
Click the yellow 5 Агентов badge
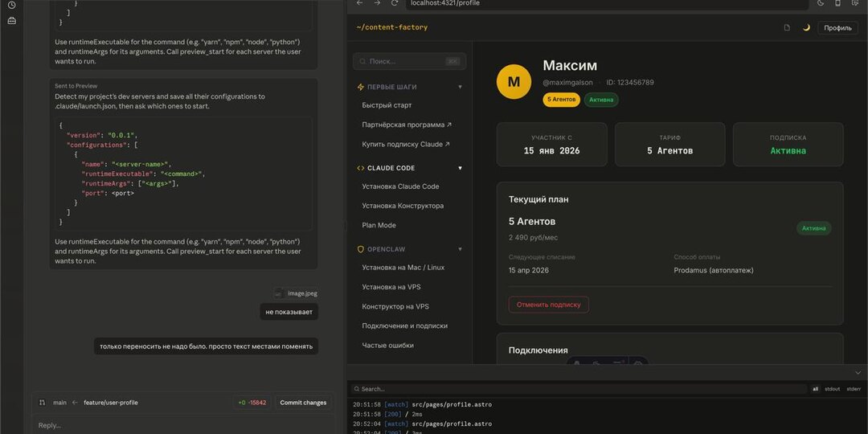tap(561, 100)
